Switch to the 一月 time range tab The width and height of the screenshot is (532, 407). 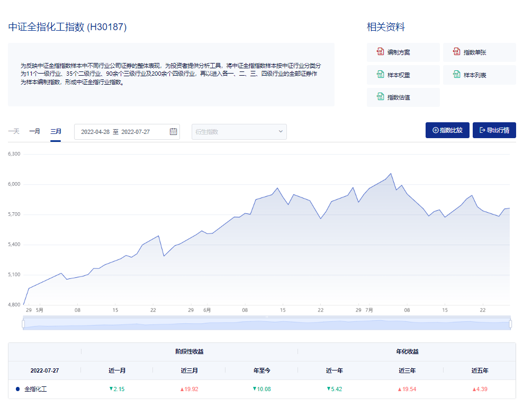(34, 131)
